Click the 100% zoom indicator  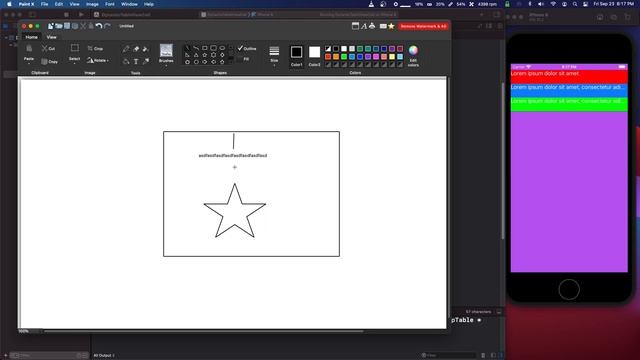pyautogui.click(x=24, y=331)
